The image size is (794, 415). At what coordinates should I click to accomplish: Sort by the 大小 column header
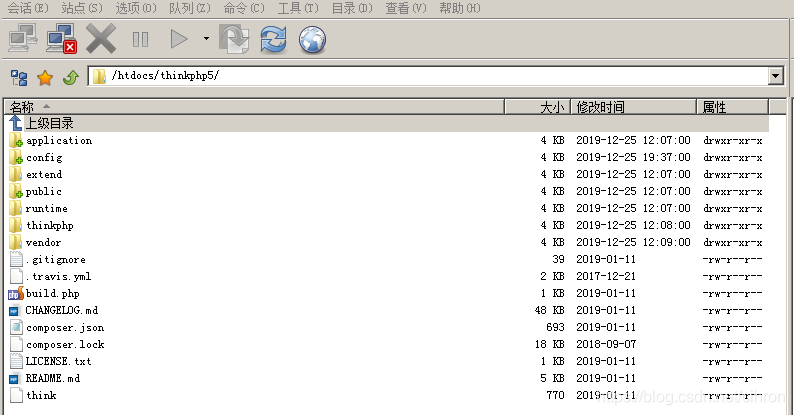(x=538, y=107)
